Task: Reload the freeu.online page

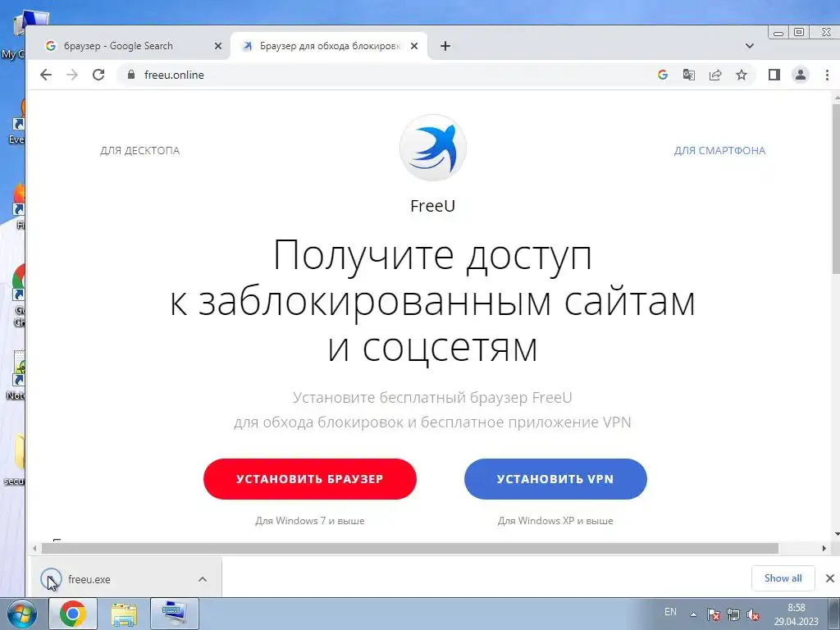Action: 98,75
